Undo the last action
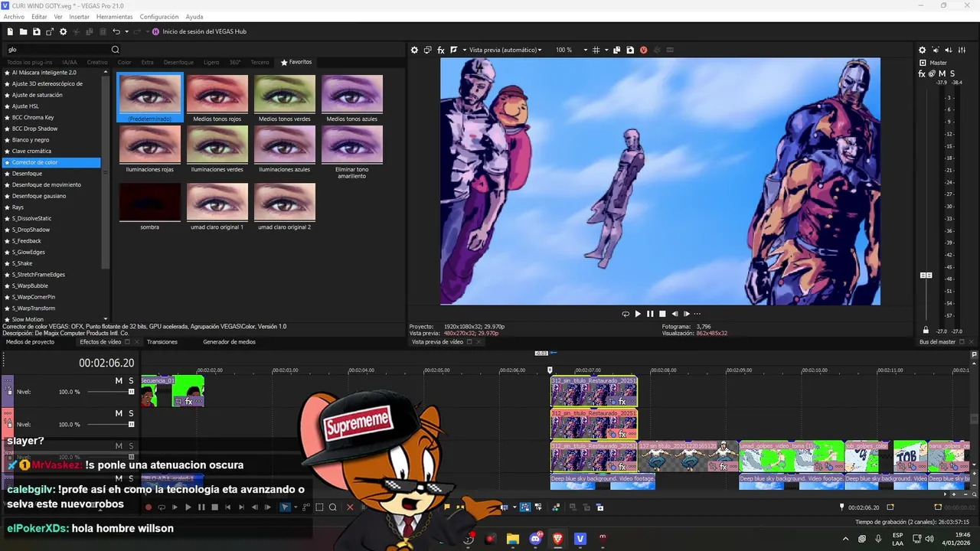Screen dimensions: 980x551 click(116, 31)
